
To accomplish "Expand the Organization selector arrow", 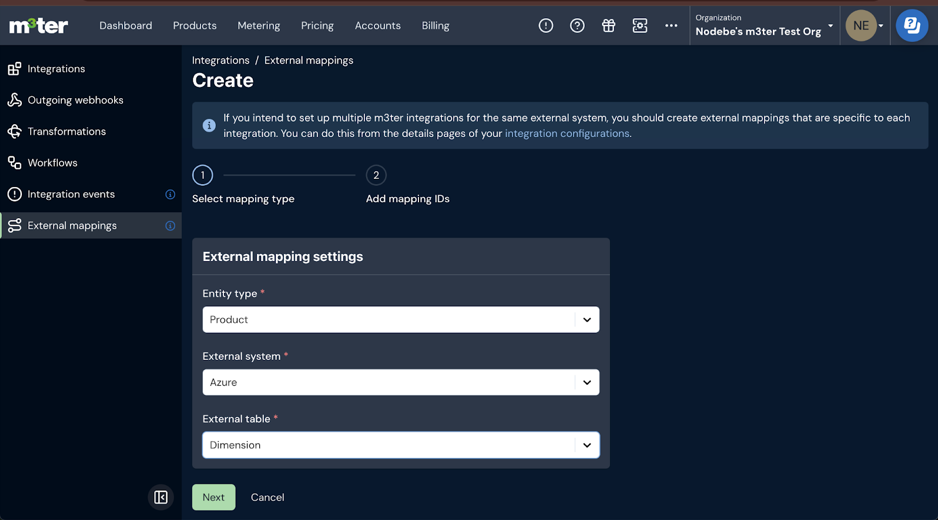I will coord(830,26).
